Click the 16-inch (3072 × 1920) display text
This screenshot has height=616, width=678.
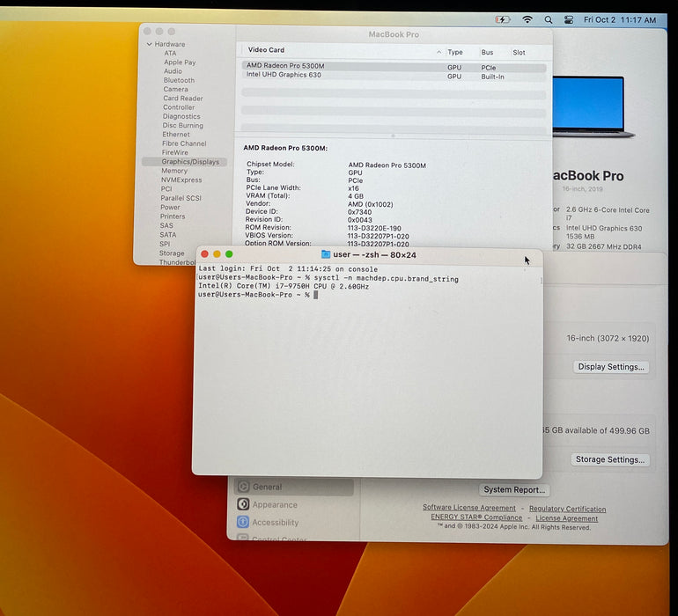[x=608, y=338]
